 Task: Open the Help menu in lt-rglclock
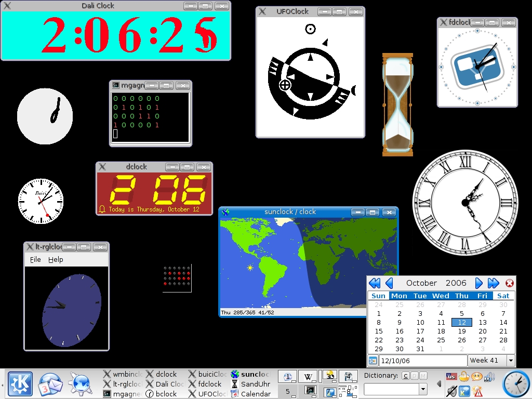(x=56, y=260)
